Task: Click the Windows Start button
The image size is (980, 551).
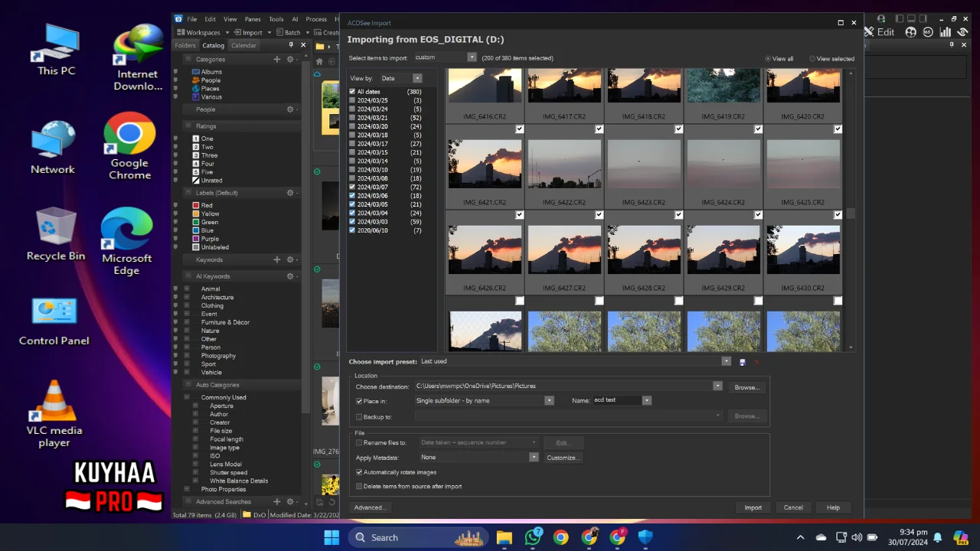Action: (332, 537)
